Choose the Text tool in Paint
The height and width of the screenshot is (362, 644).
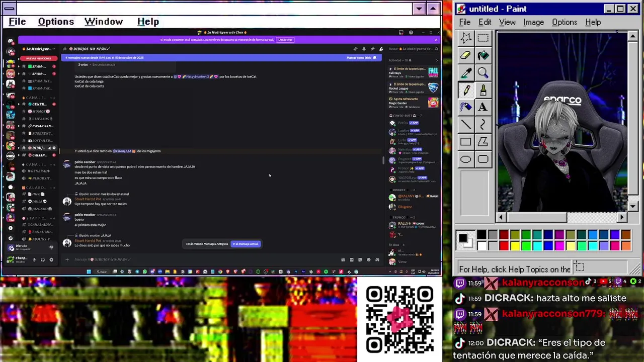(482, 107)
